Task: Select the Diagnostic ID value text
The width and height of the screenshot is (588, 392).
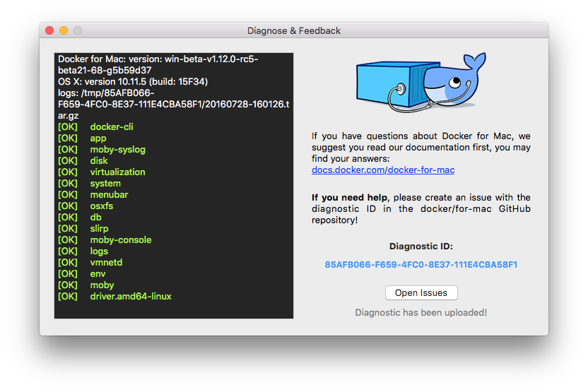Action: pyautogui.click(x=421, y=265)
